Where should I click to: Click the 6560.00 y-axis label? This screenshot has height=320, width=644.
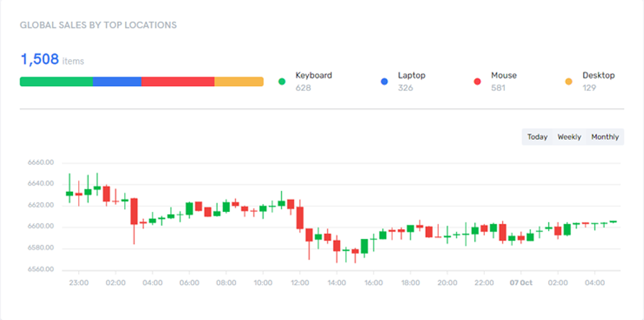tap(40, 270)
